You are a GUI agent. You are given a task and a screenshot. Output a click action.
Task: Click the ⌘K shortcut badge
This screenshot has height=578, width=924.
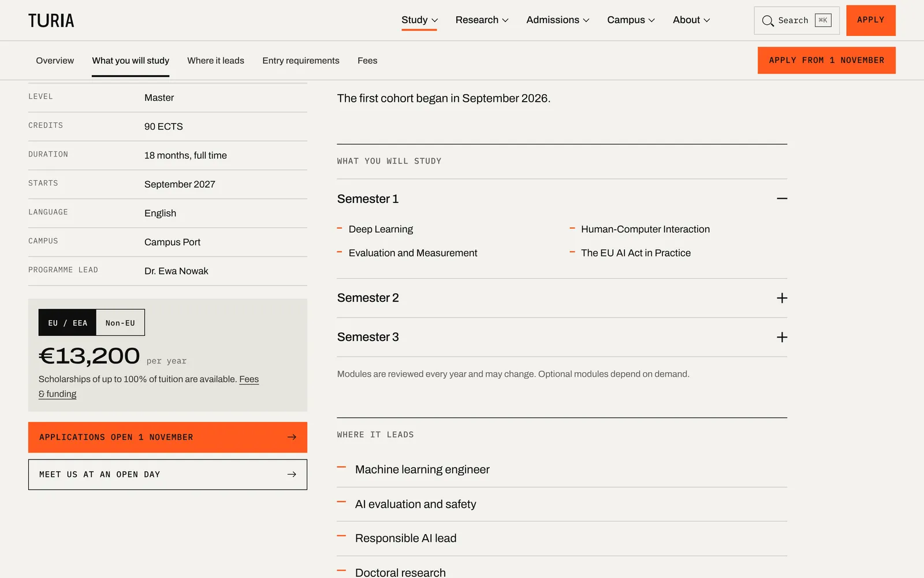pyautogui.click(x=823, y=20)
